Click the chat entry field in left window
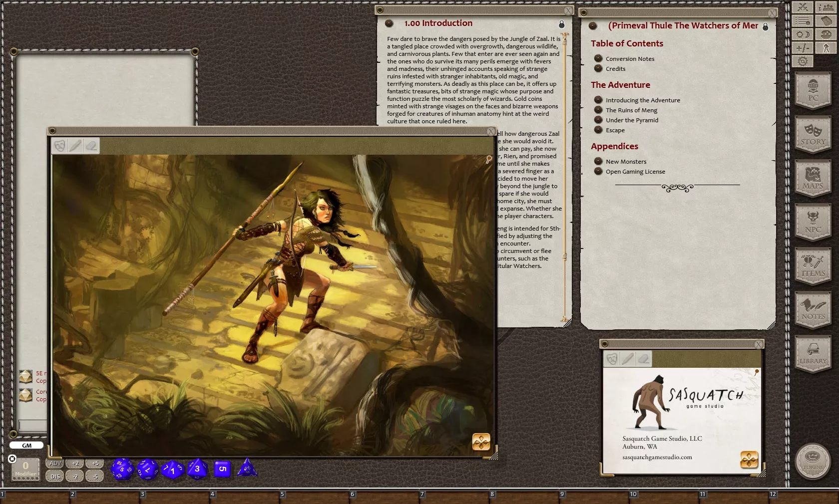Screen dimensions: 839x504 [x=33, y=425]
